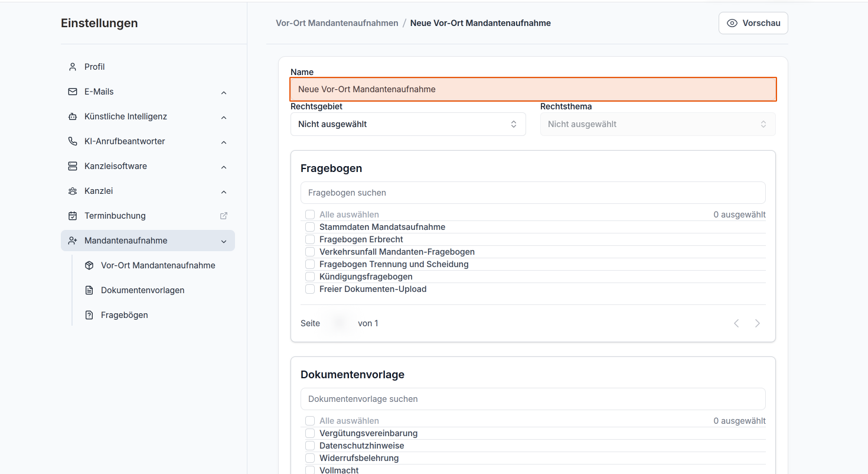Enable the Widerrufsbelehrung checkbox

(310, 458)
